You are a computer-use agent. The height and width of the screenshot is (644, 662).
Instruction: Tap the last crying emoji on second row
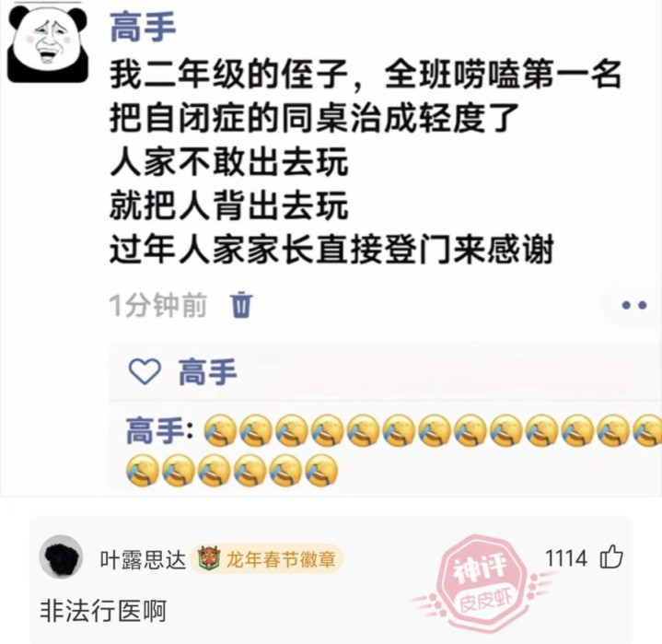click(x=321, y=470)
